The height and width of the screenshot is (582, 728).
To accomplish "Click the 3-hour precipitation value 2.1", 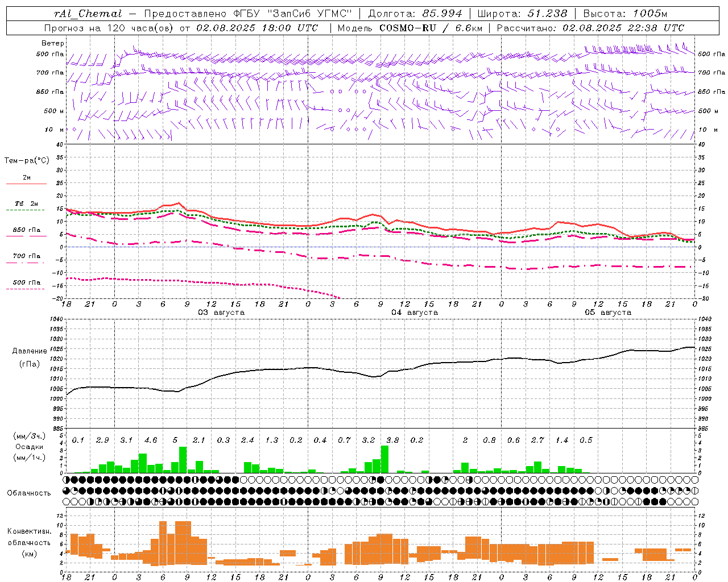I will 199,440.
